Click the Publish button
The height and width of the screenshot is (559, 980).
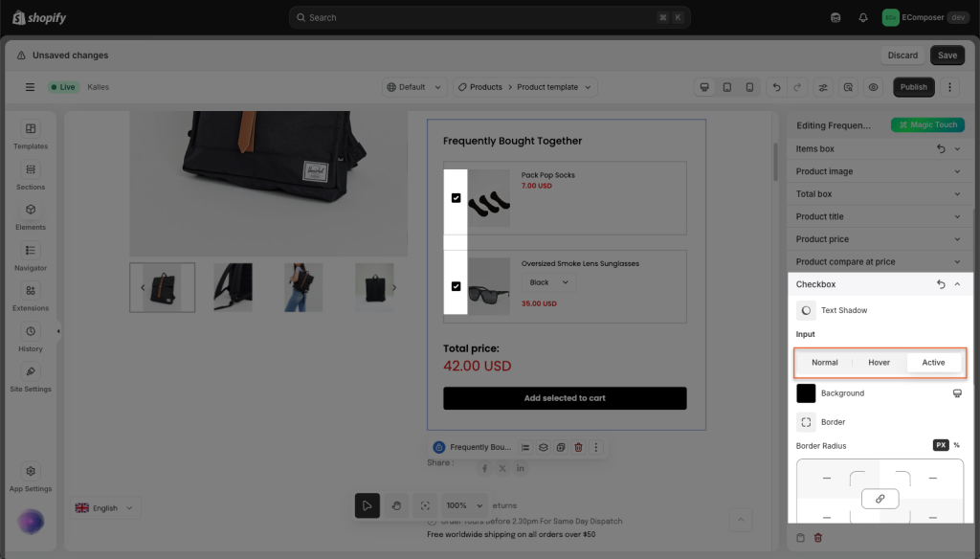coord(913,87)
